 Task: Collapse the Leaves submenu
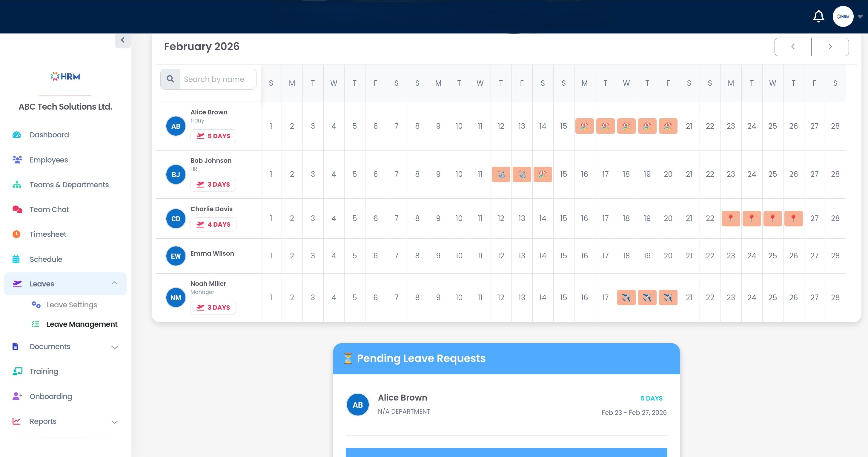114,283
